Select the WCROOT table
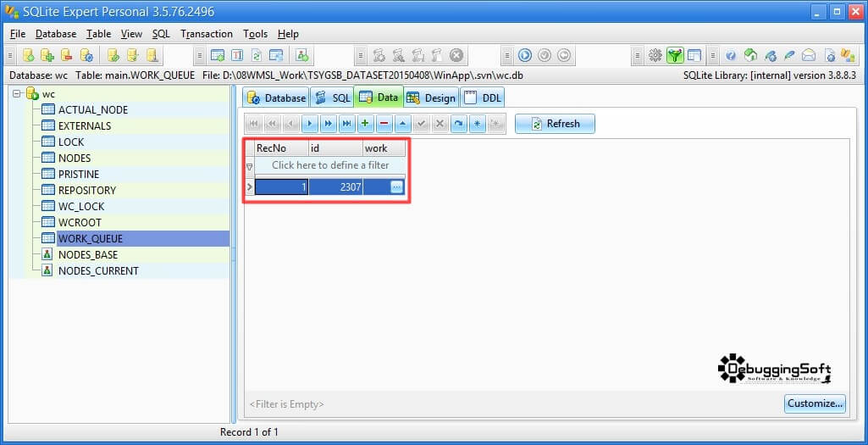 80,222
